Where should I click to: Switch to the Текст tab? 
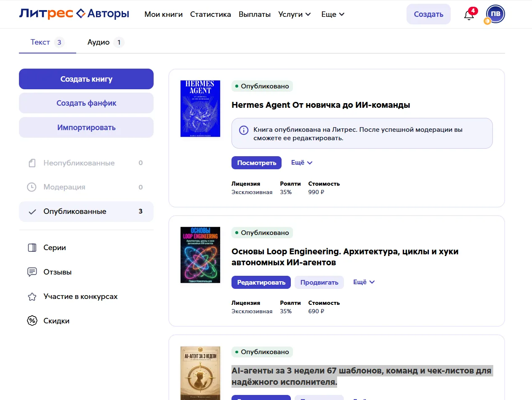point(48,42)
